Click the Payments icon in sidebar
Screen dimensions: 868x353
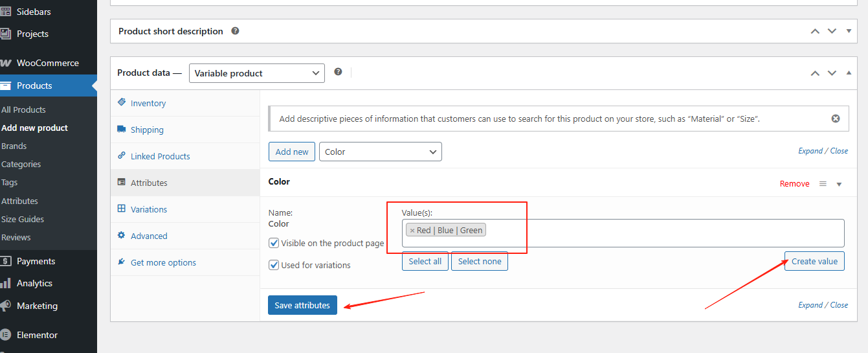6,261
